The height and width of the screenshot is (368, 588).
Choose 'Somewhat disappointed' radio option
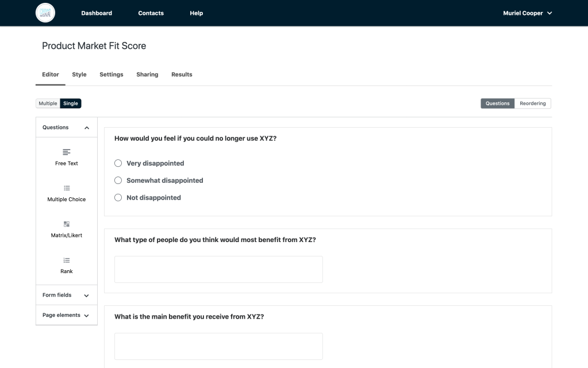(x=118, y=181)
